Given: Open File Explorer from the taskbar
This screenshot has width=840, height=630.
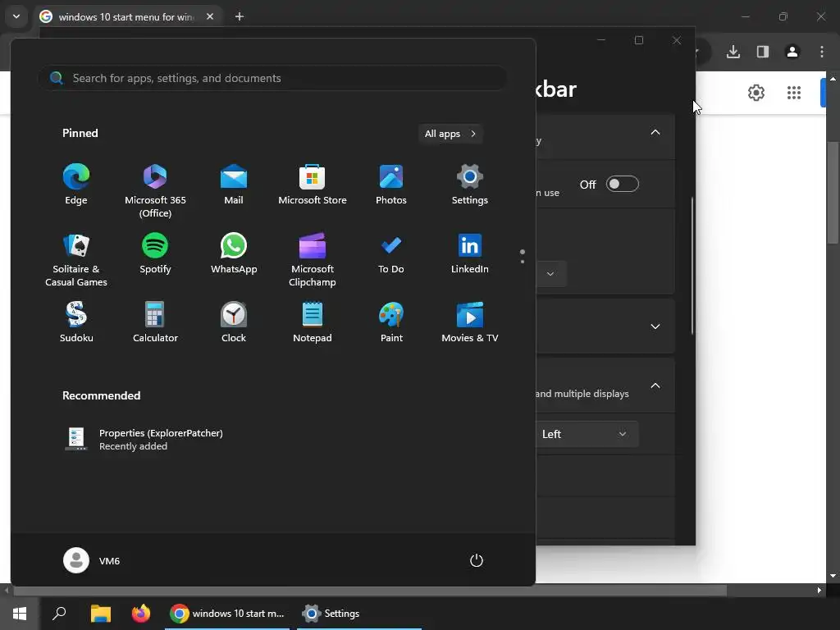Looking at the screenshot, I should (x=100, y=614).
